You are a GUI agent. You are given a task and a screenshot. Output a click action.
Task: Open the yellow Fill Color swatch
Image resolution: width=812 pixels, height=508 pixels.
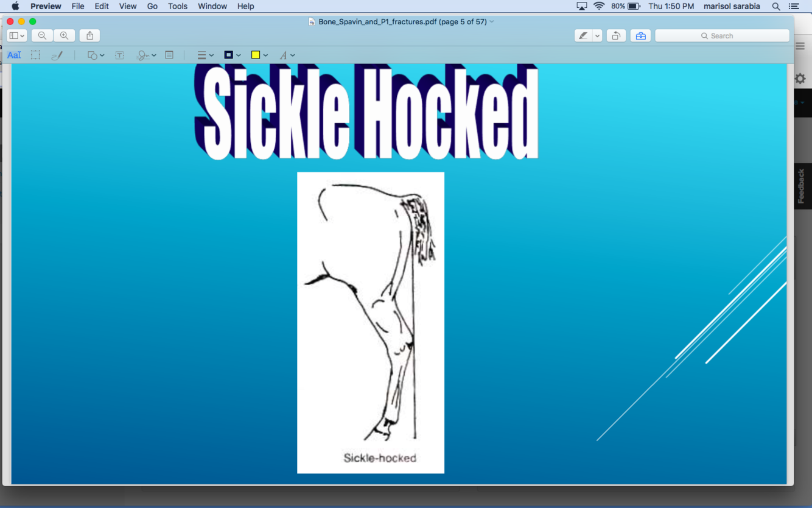coord(259,55)
